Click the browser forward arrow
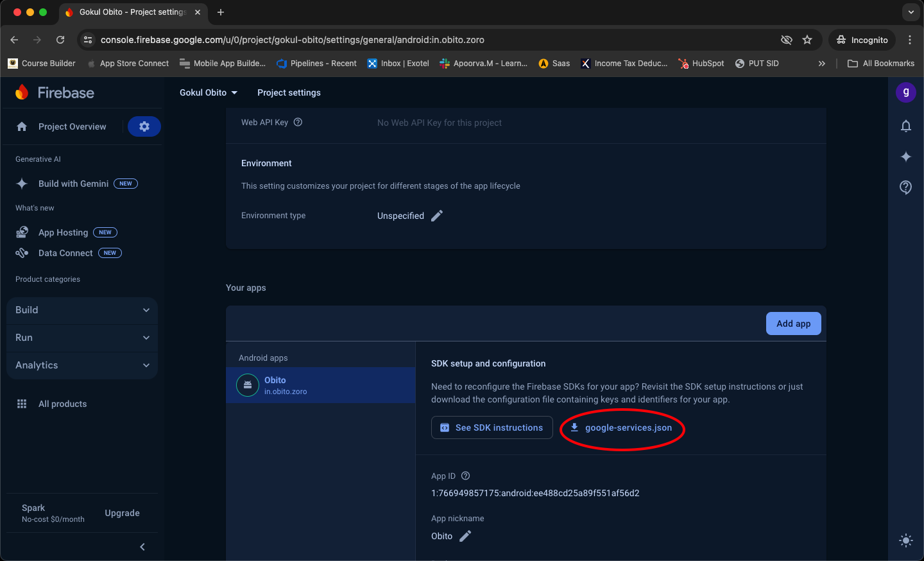This screenshot has height=561, width=924. pyautogui.click(x=37, y=40)
